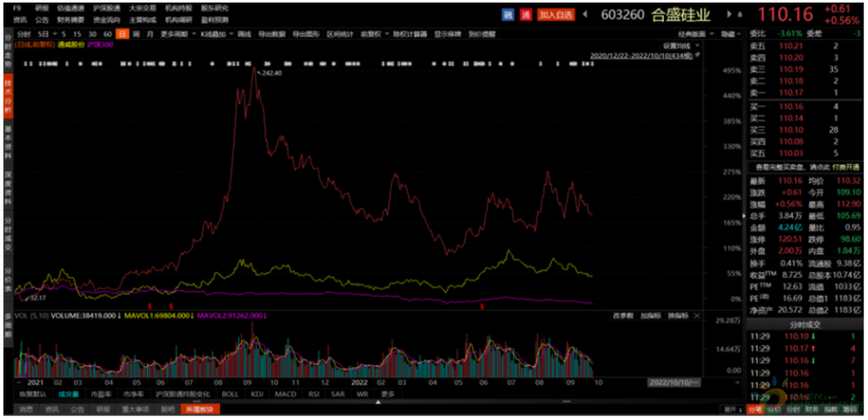
Task: Click the 加入自选 add to watchlist button
Action: coord(556,15)
